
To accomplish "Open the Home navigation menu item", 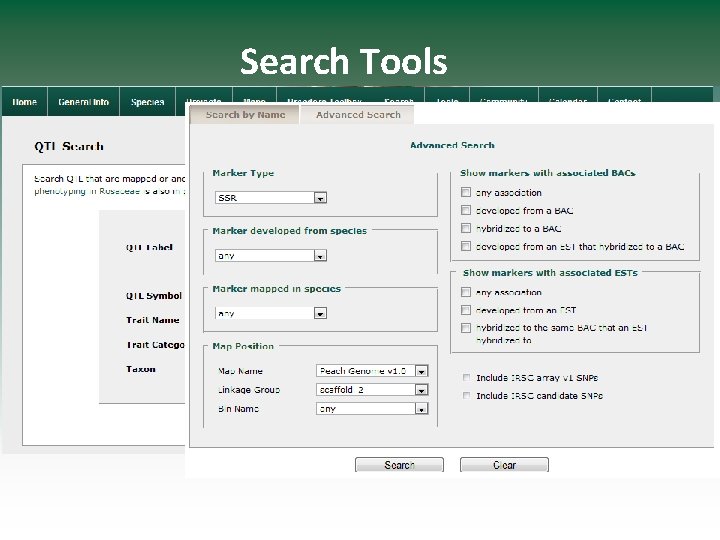I will [x=24, y=101].
